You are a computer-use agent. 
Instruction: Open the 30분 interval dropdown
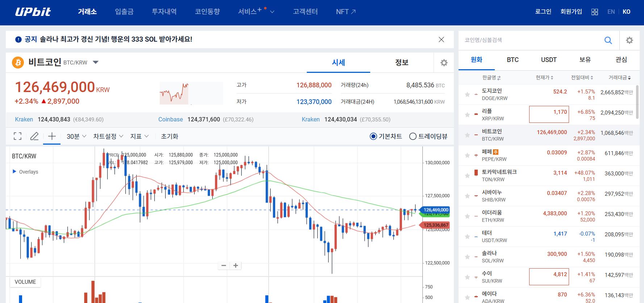pos(76,136)
